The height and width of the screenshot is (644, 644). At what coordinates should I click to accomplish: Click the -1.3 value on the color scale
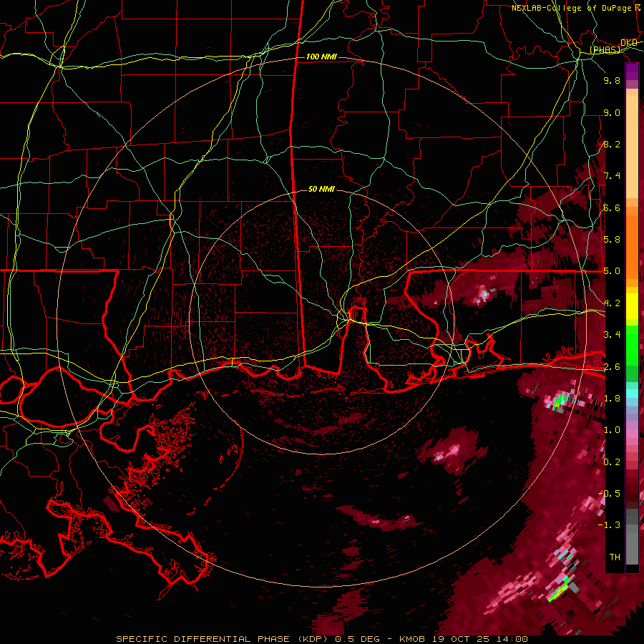pos(609,525)
